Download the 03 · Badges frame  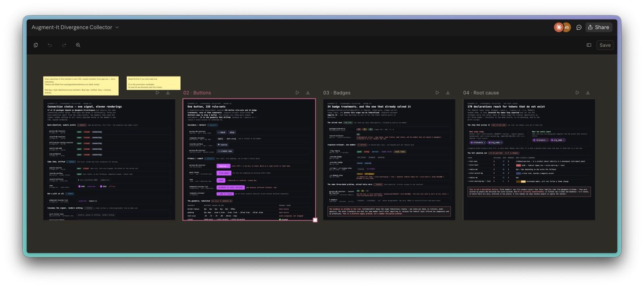(448, 93)
